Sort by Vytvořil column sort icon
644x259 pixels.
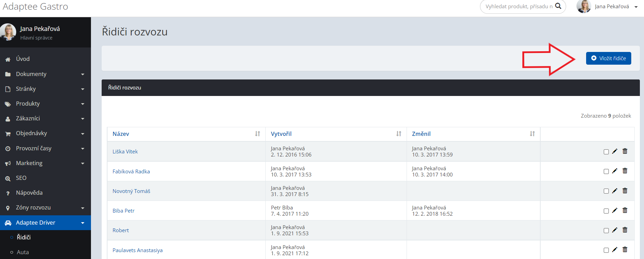click(x=399, y=134)
